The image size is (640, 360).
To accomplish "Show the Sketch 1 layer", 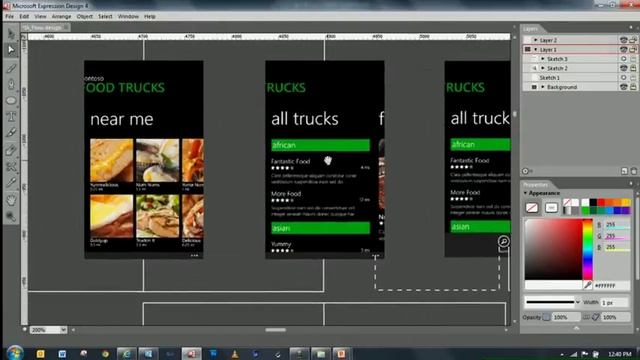I will coord(623,78).
